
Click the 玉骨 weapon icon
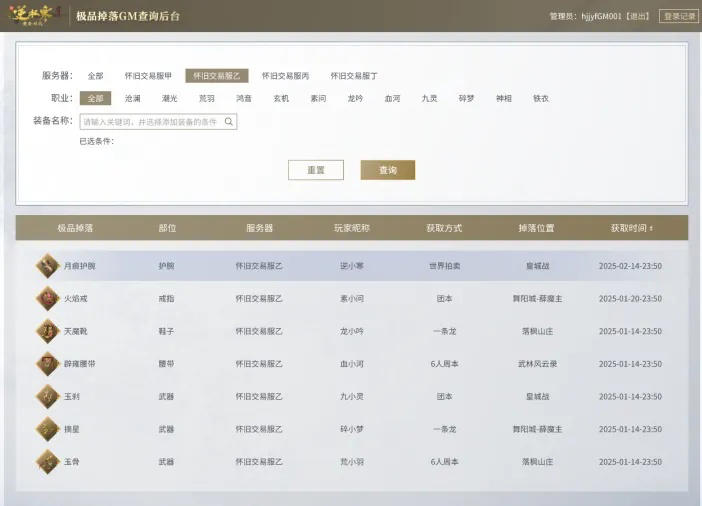point(47,461)
